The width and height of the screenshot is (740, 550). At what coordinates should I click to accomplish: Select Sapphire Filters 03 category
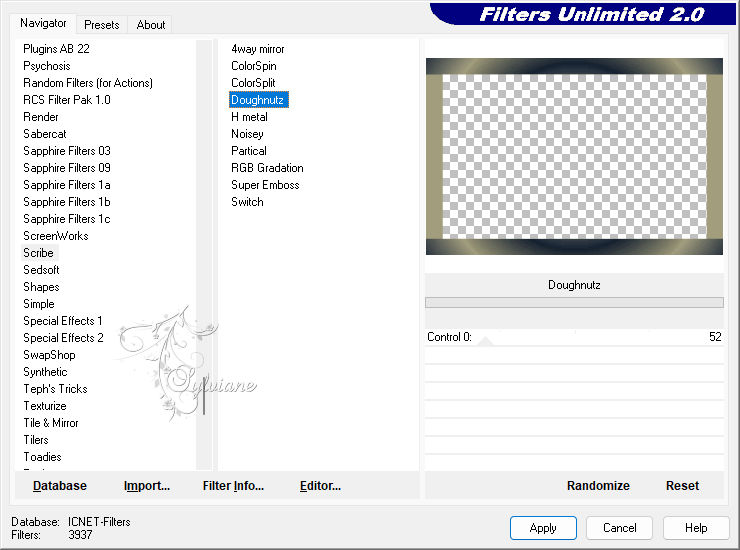[x=67, y=151]
